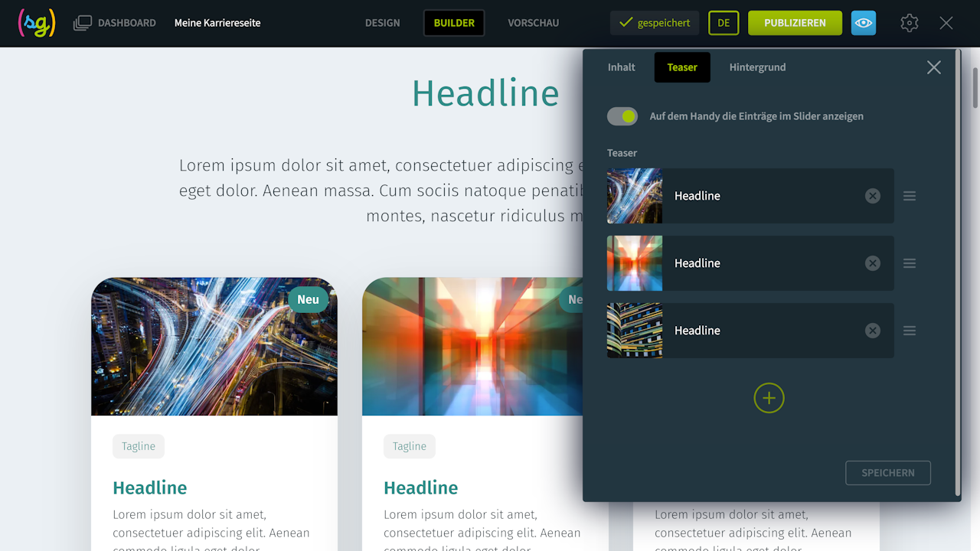
Task: Click Headline on the second card
Action: coord(421,487)
